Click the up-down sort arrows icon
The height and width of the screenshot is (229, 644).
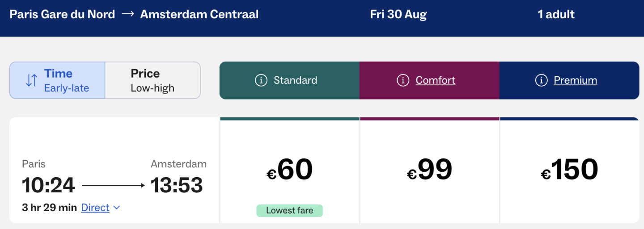31,80
